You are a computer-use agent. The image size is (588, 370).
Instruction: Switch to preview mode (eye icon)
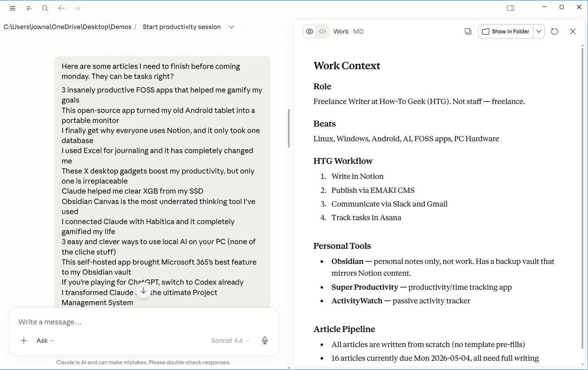point(310,32)
